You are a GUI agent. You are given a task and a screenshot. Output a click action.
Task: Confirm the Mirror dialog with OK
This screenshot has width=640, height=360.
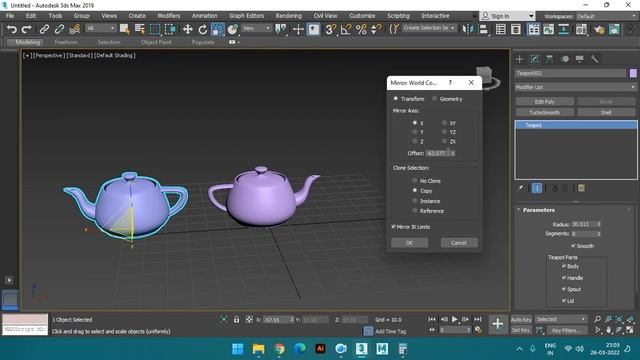tap(409, 243)
